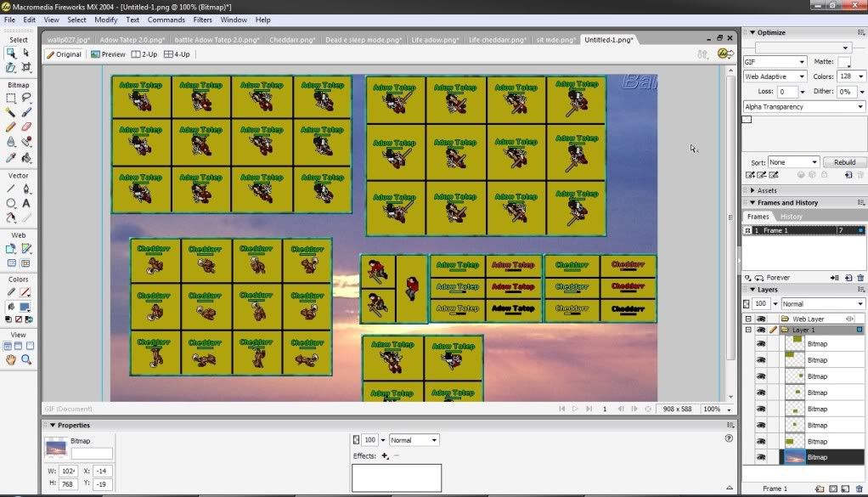Select the Eraser tool
This screenshot has width=868, height=497.
[x=26, y=127]
